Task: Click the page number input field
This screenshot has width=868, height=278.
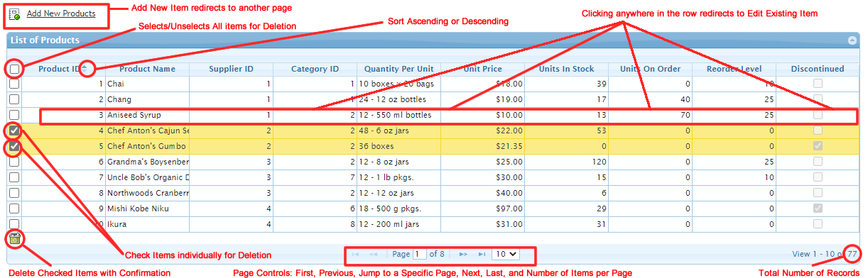Action: [x=421, y=253]
